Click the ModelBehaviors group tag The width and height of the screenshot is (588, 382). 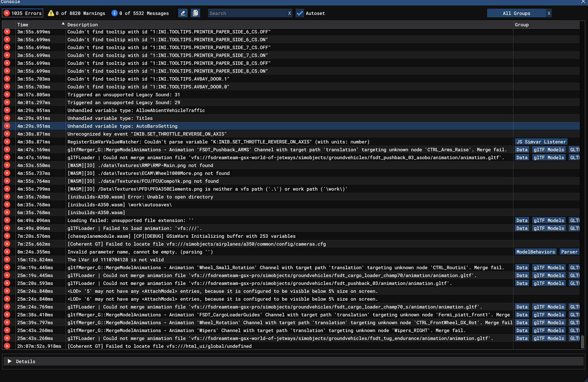coord(535,252)
